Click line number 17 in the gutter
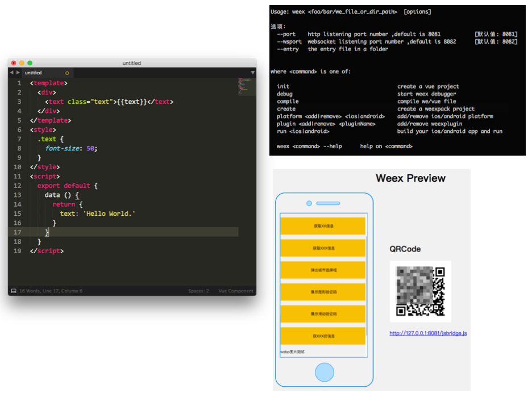The height and width of the screenshot is (393, 532). click(x=17, y=232)
